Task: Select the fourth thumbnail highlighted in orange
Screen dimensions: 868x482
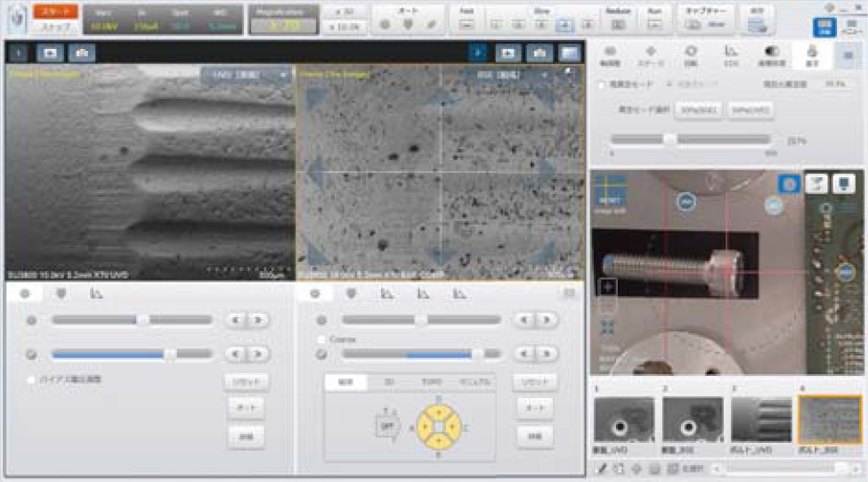Action: (x=829, y=420)
